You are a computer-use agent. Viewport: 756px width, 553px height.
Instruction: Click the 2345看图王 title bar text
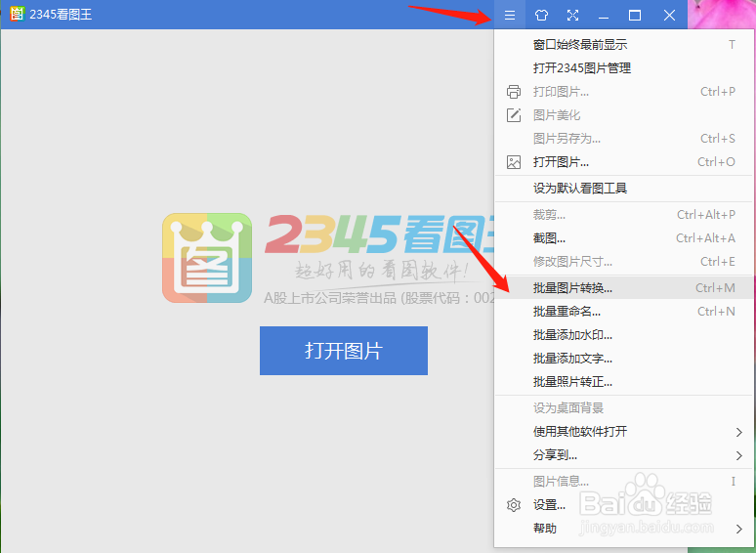(61, 15)
